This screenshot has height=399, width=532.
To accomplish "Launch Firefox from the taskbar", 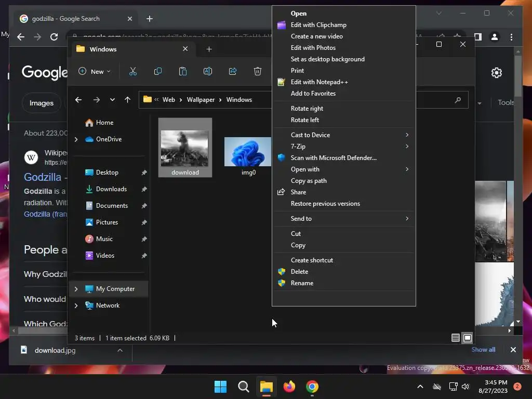I will (289, 387).
